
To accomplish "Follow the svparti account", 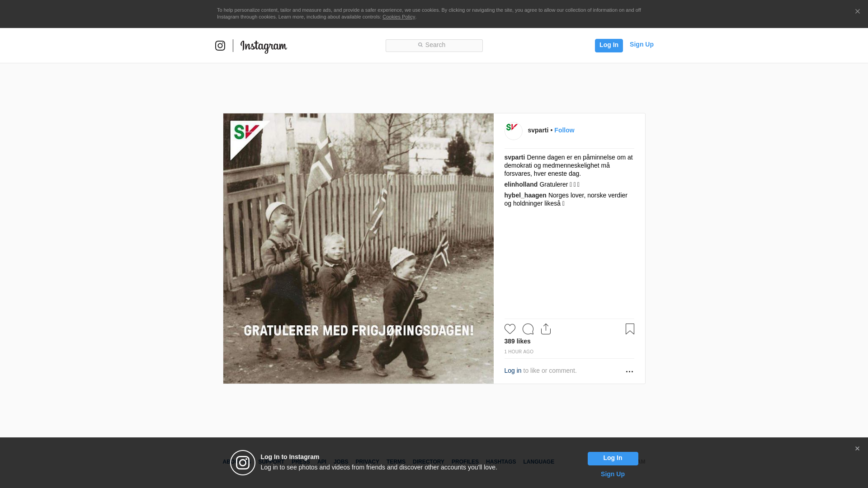I will (564, 130).
